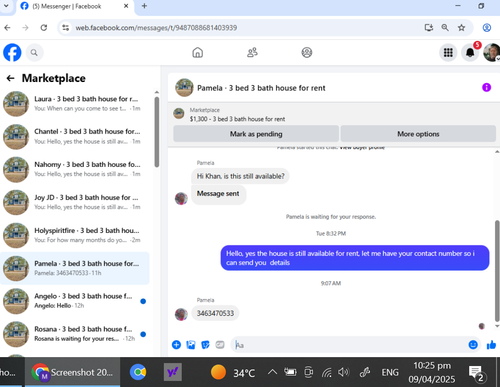The height and width of the screenshot is (387, 500).
Task: Open the notifications bell icon
Action: click(470, 53)
